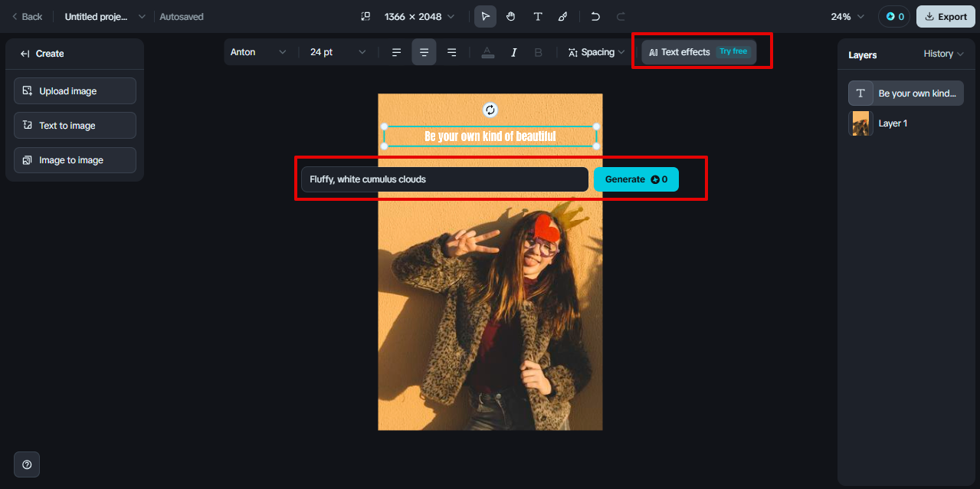Select the 'Be your own kind...' text layer
The height and width of the screenshot is (489, 980).
point(906,93)
